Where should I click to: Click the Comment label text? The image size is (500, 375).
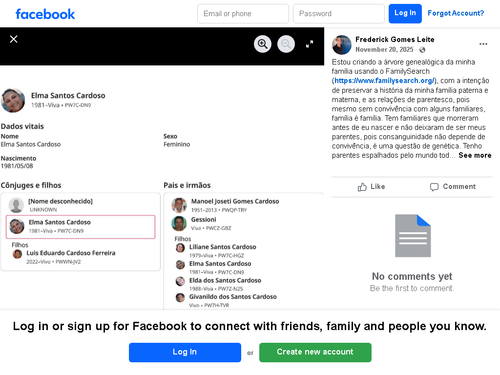tap(459, 187)
